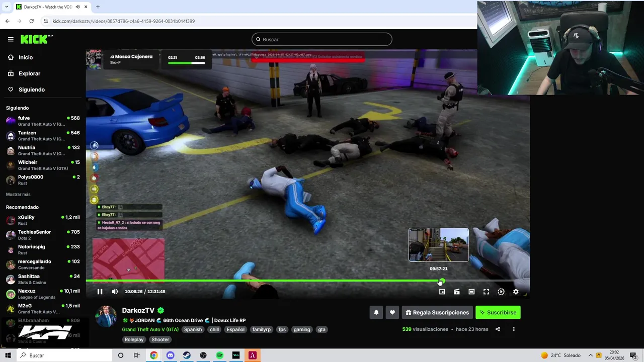Select the Español tag
Screen dimensions: 644x362
point(235,329)
